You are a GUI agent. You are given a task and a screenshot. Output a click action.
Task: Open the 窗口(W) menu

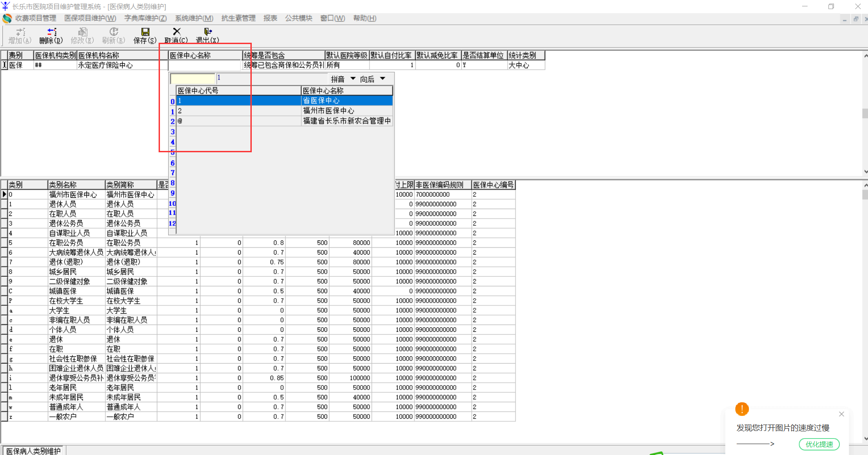point(333,18)
